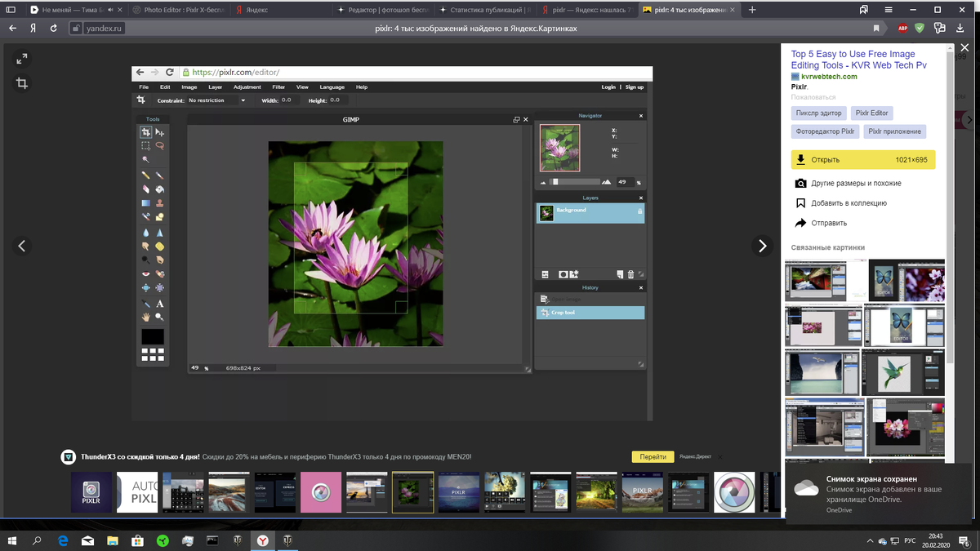Switch to the 'pixlr — Яндекс: нашлась' tab
This screenshot has height=551, width=980.
[586, 10]
